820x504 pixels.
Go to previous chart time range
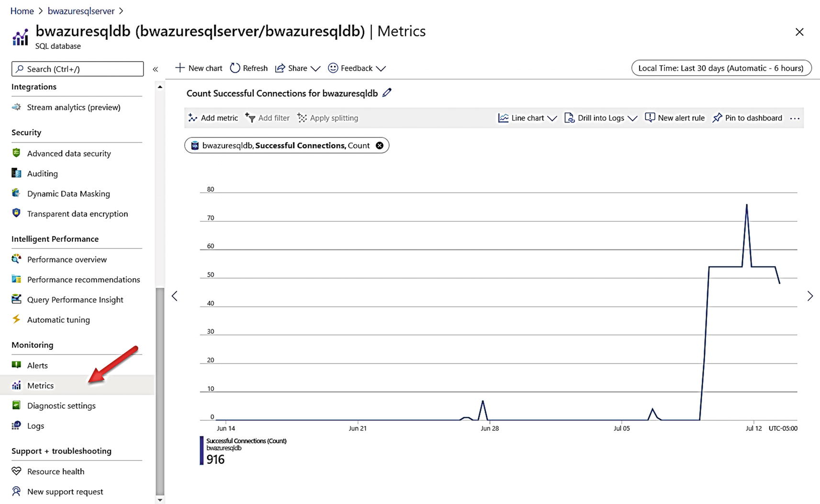[x=175, y=296]
